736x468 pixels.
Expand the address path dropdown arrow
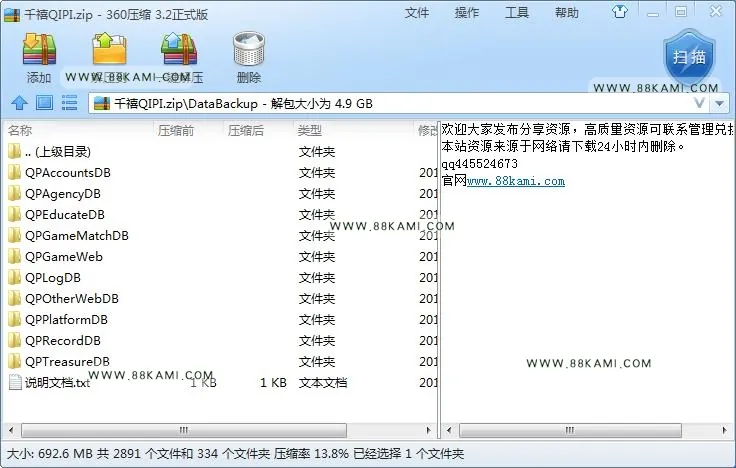pos(720,103)
